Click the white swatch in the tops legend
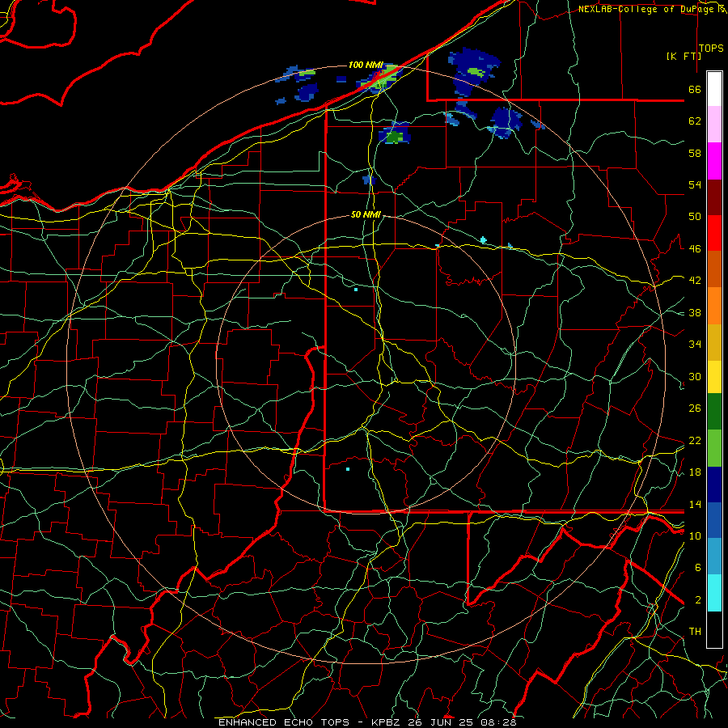This screenshot has height=728, width=728. point(714,89)
